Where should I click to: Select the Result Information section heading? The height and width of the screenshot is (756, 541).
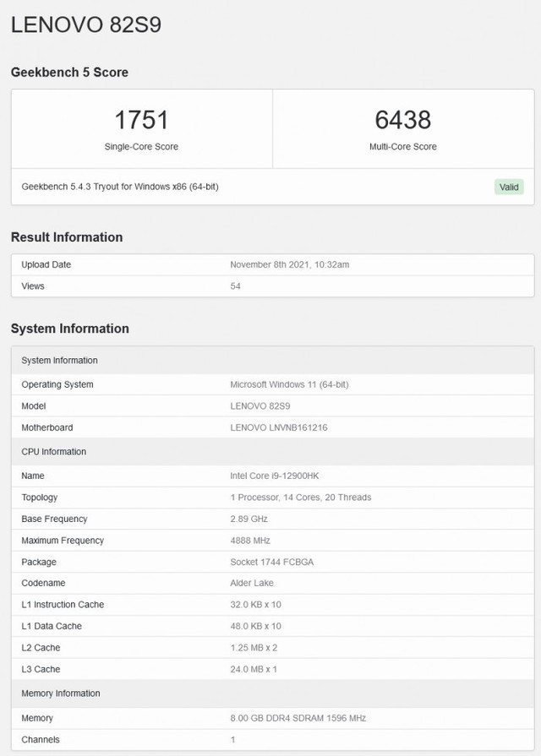tap(67, 237)
